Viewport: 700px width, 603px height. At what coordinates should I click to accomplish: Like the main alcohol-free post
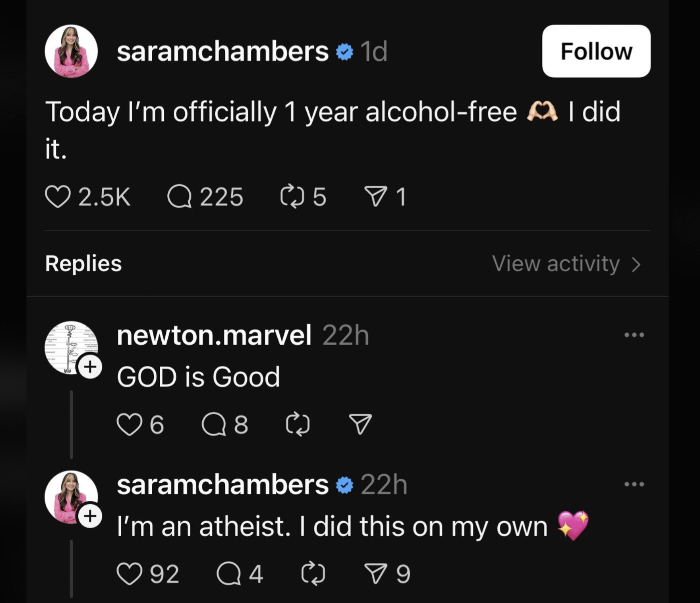[x=58, y=197]
